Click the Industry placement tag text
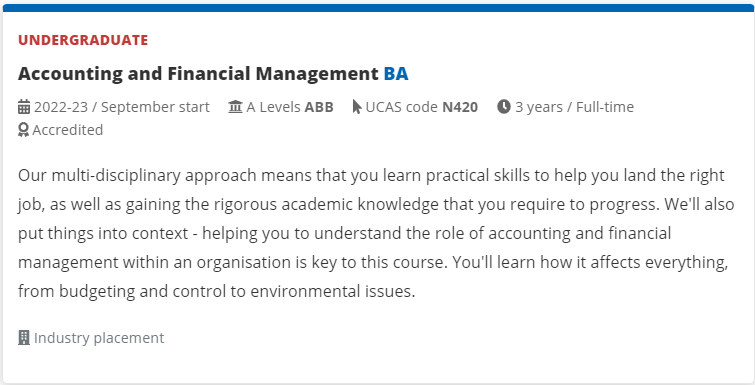This screenshot has height=385, width=755. [99, 338]
